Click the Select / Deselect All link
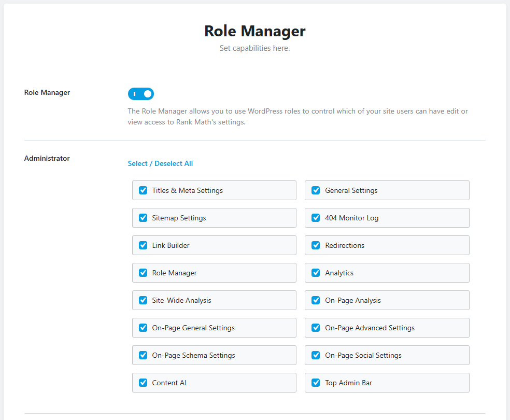 [160, 164]
